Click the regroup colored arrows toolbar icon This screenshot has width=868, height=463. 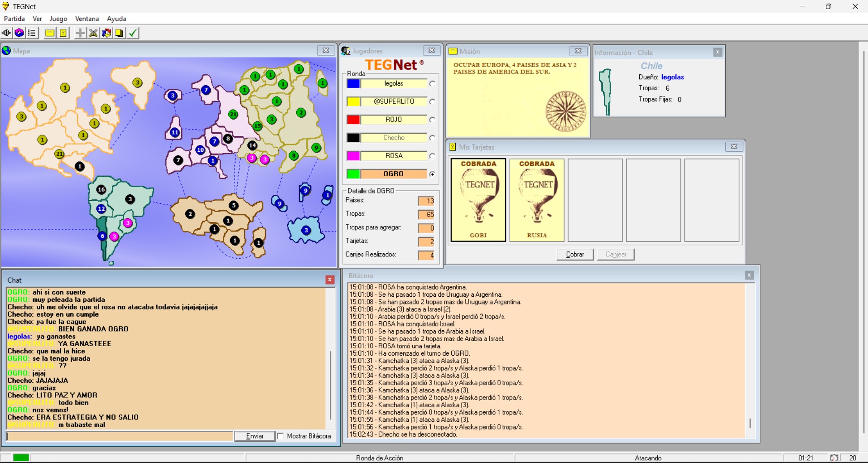pyautogui.click(x=106, y=33)
